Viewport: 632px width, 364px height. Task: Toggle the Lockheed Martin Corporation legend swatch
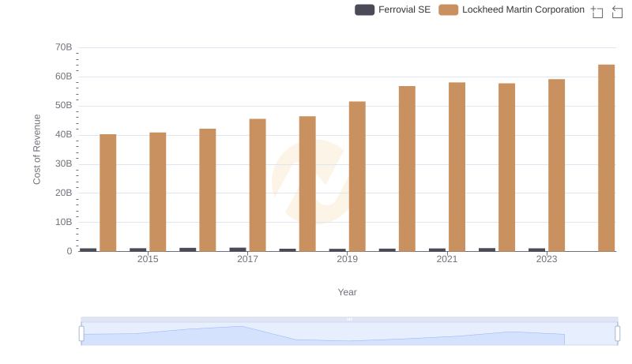point(449,10)
